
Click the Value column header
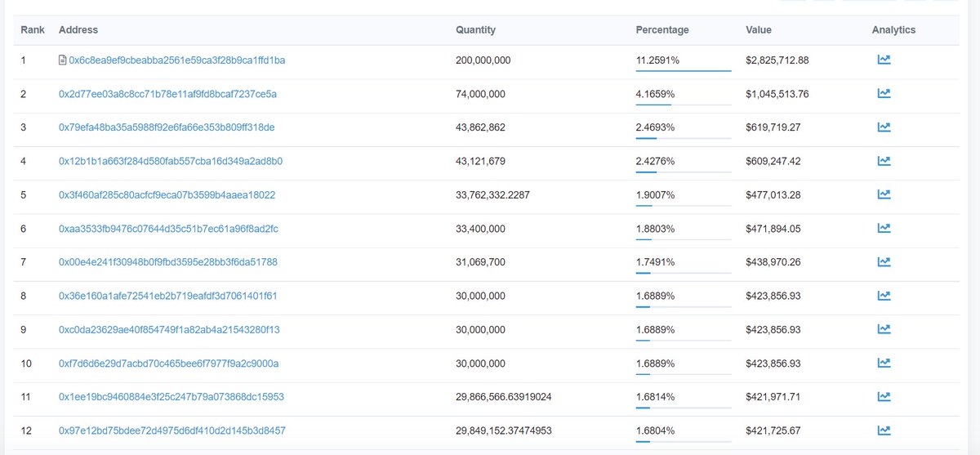(759, 30)
